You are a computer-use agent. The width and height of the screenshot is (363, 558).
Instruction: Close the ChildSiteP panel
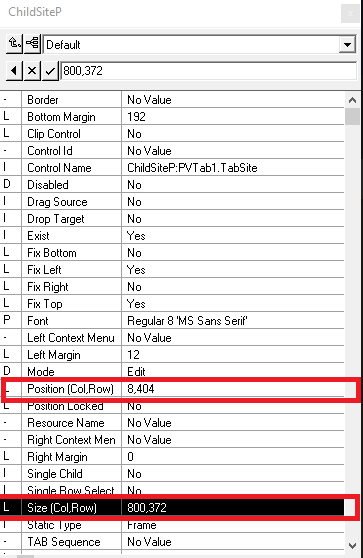[350, 14]
